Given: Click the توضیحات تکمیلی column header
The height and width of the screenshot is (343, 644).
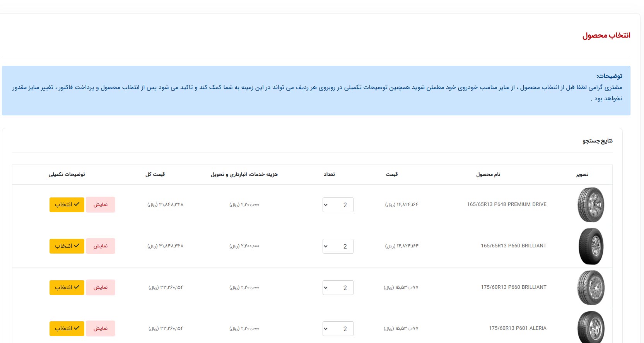Looking at the screenshot, I should (x=67, y=175).
